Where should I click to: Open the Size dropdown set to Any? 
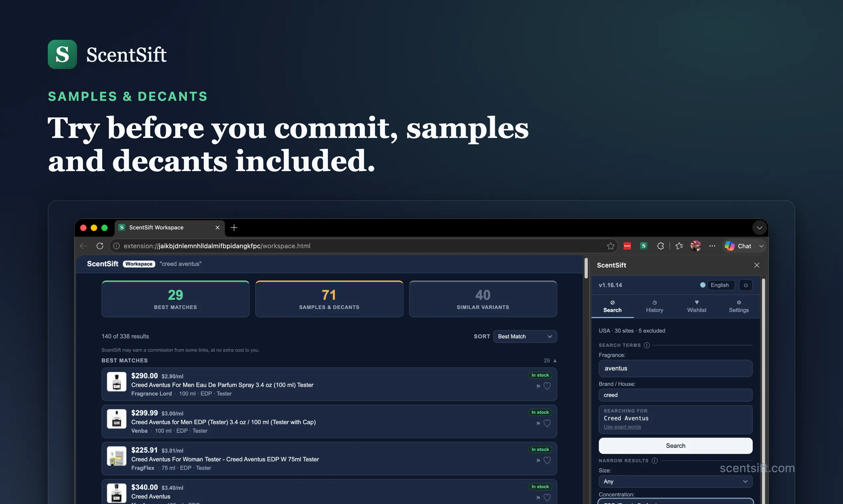[x=675, y=481]
